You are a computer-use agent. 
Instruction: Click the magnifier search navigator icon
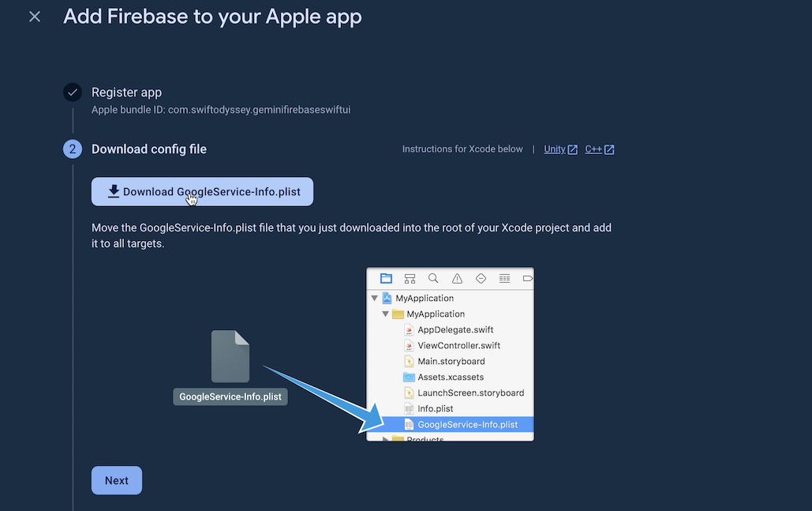pyautogui.click(x=433, y=279)
